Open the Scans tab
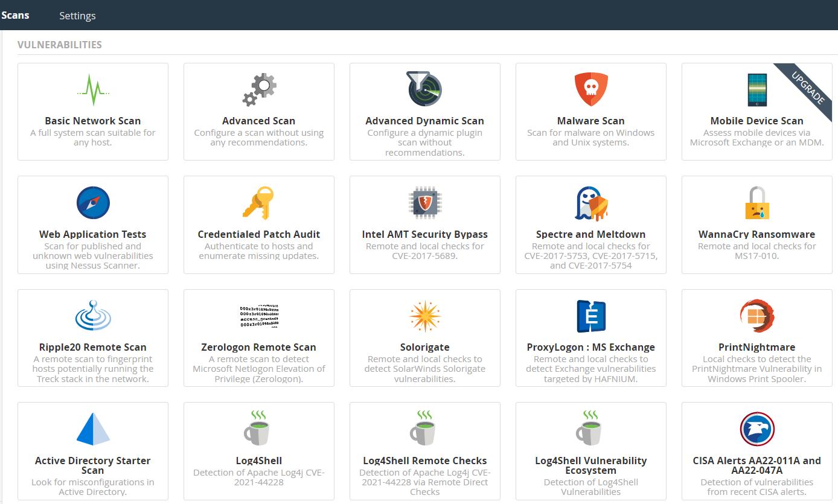Image resolution: width=838 pixels, height=504 pixels. 15,15
